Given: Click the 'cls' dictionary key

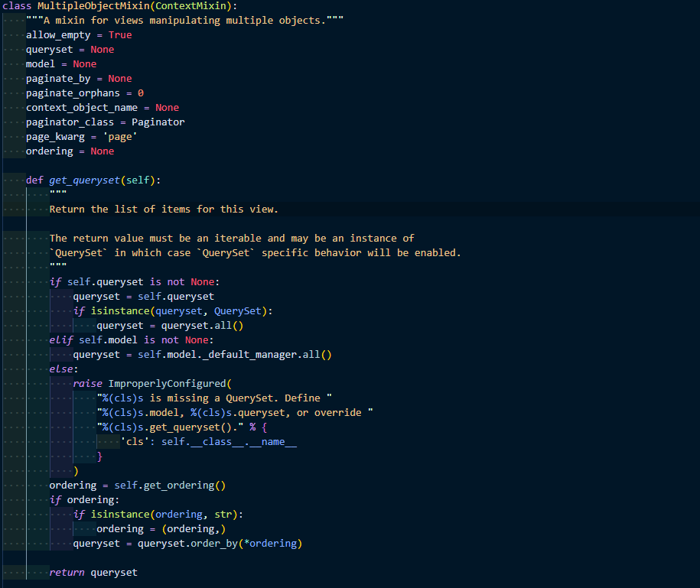Looking at the screenshot, I should click(135, 442).
